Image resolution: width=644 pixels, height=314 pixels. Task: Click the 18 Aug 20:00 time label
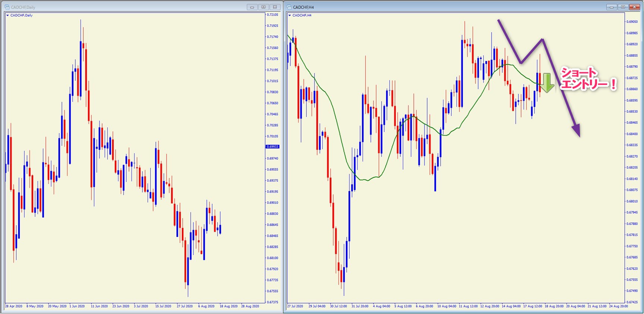(554, 306)
